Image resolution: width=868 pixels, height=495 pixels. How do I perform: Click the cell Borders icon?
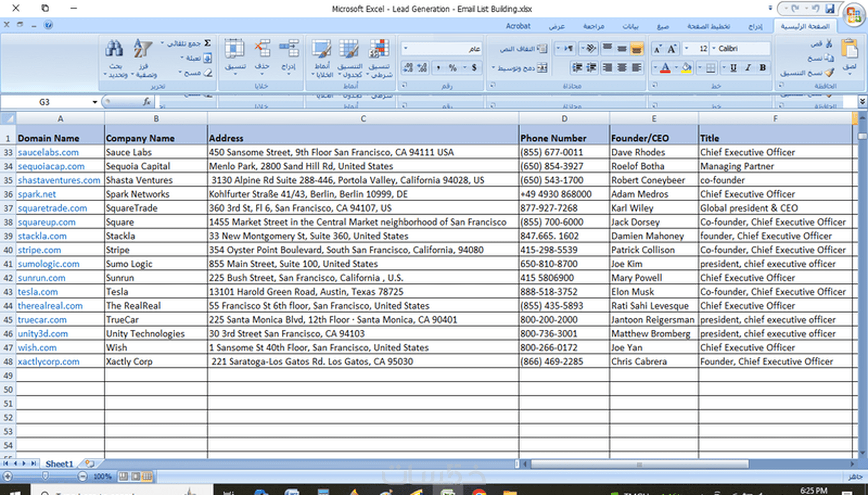point(711,68)
